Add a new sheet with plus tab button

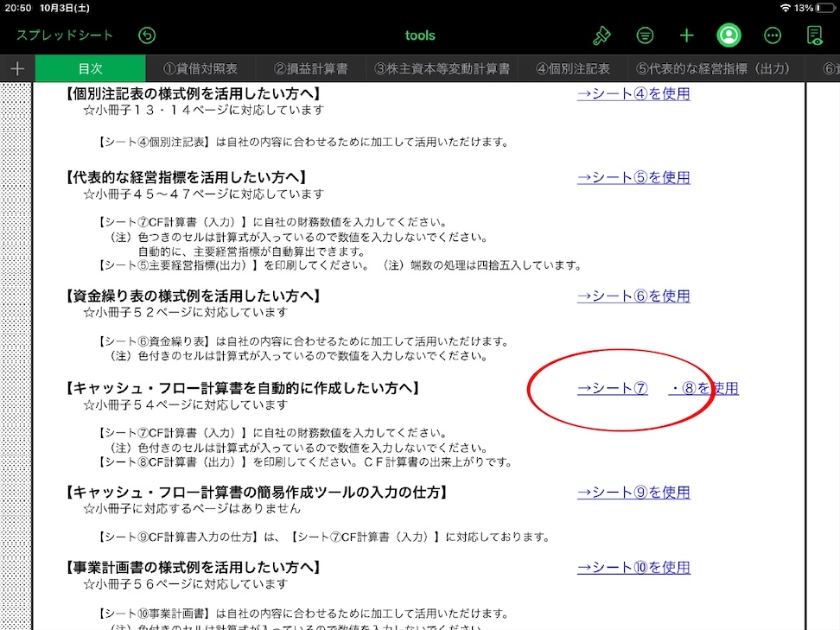[17, 68]
